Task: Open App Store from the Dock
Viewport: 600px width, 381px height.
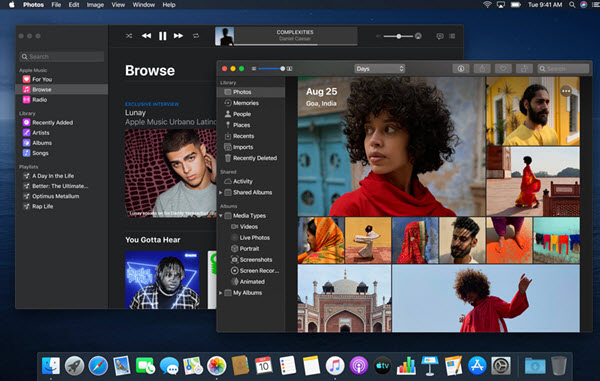Action: pos(477,366)
